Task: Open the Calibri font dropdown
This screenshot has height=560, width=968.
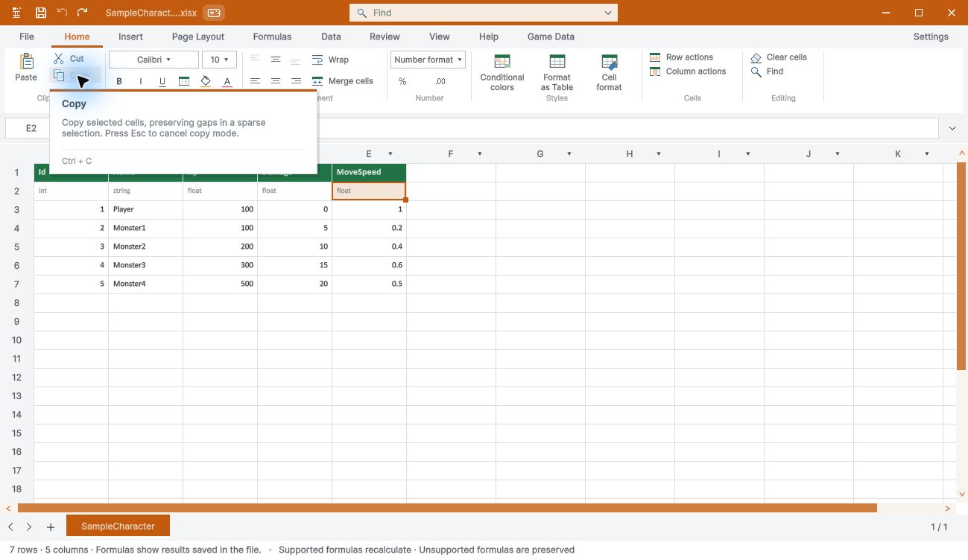Action: [x=154, y=60]
